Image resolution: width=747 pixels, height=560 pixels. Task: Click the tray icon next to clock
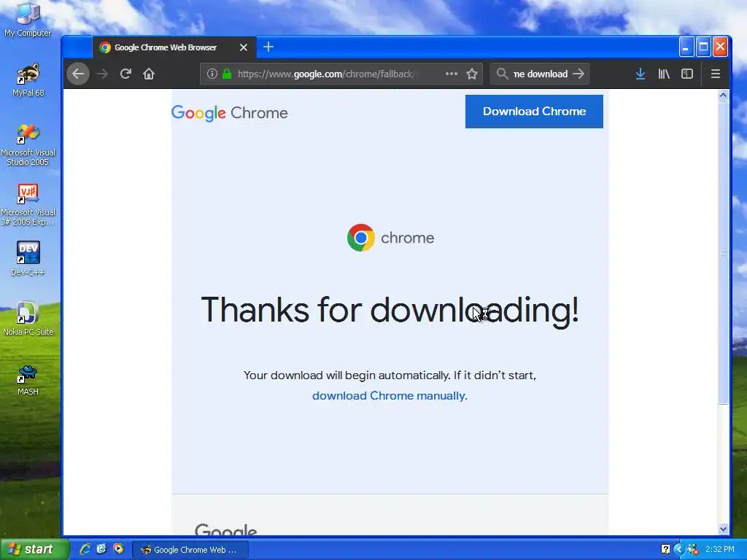tap(692, 549)
